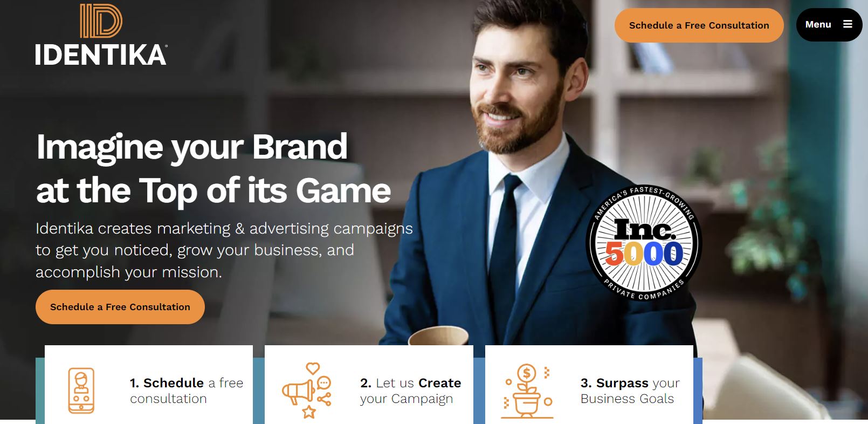
Task: Click the phone consultation icon
Action: click(x=81, y=391)
